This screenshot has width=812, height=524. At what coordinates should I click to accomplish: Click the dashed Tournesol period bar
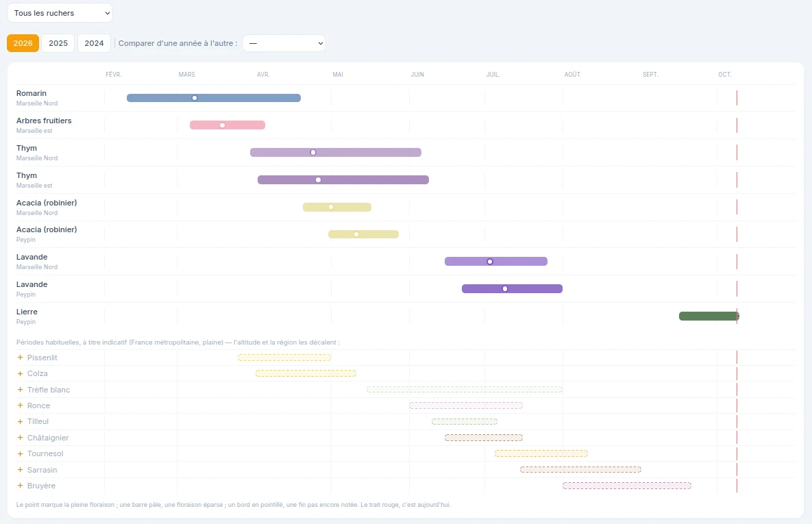click(x=541, y=453)
